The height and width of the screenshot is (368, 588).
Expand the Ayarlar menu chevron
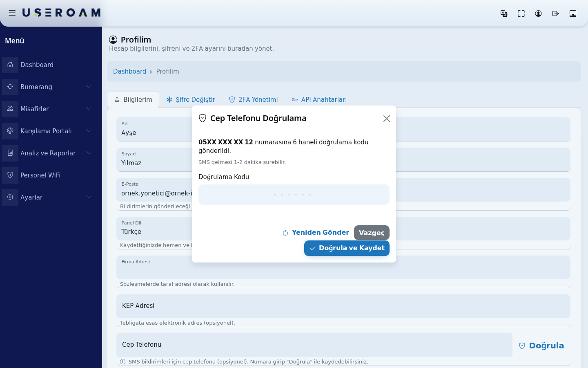coord(89,197)
